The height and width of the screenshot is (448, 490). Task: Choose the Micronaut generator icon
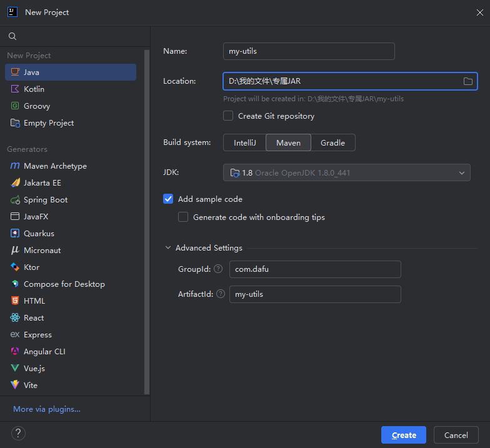point(15,250)
